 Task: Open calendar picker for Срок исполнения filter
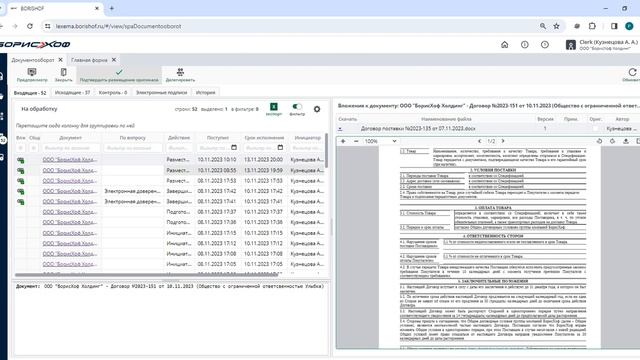[x=280, y=147]
